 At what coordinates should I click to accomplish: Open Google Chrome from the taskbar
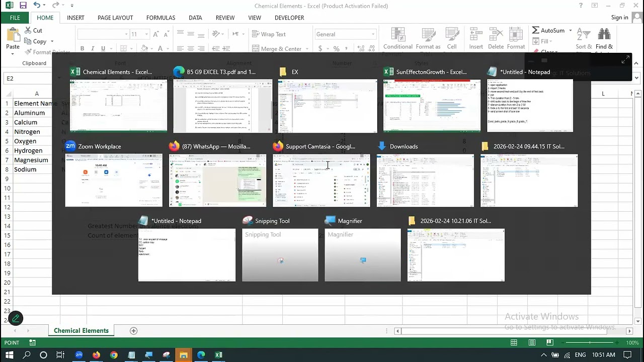[114, 355]
